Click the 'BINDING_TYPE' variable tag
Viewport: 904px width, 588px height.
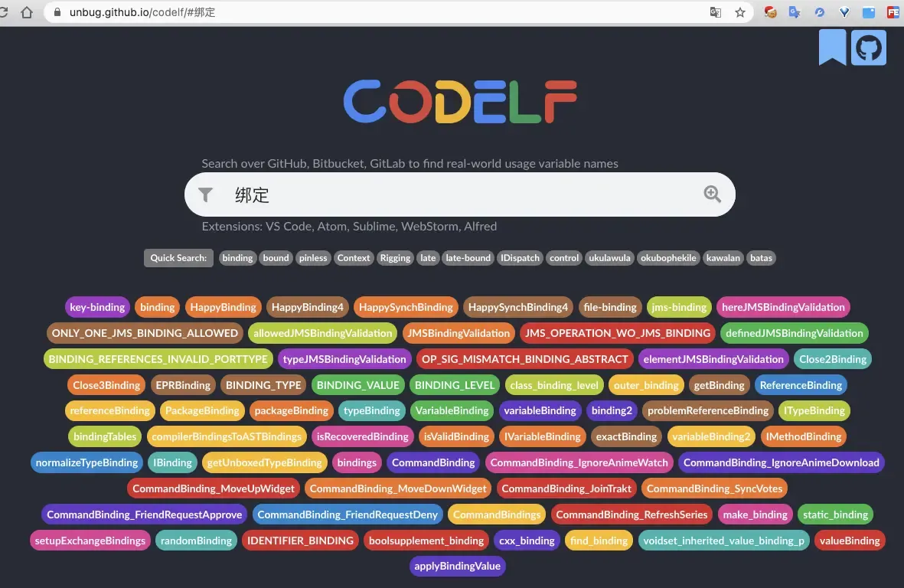[263, 385]
